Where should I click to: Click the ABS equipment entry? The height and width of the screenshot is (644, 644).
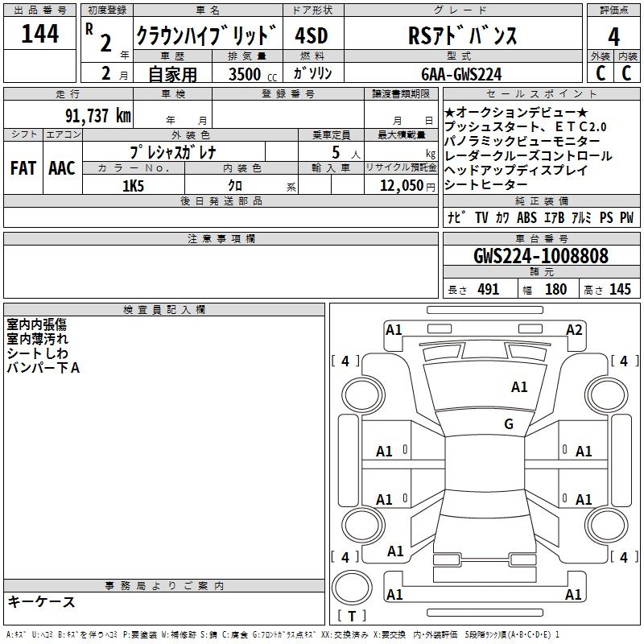click(526, 217)
